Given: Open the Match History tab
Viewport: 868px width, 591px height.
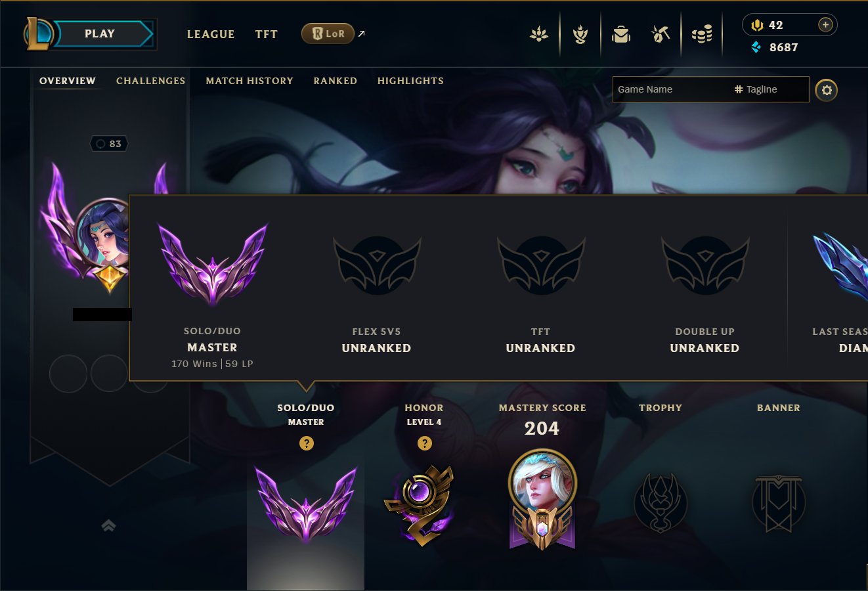Looking at the screenshot, I should pos(250,81).
